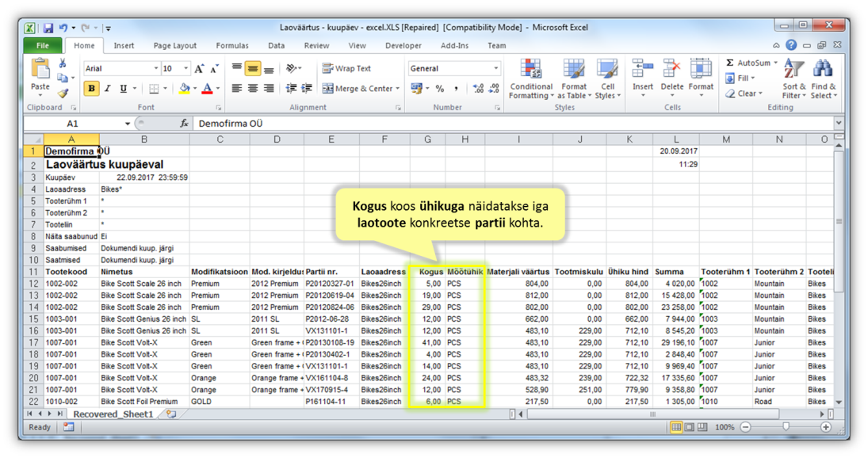Click the Insert cells icon
Image resolution: width=868 pixels, height=458 pixels.
coord(643,70)
